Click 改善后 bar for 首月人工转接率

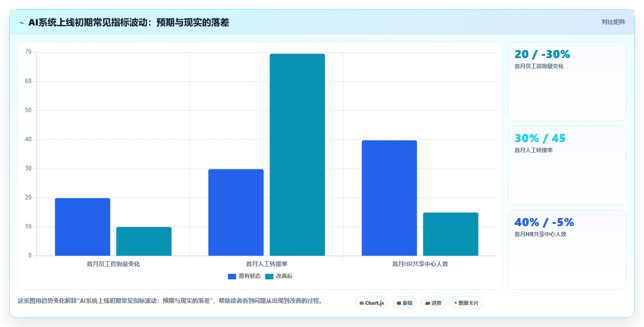click(297, 155)
